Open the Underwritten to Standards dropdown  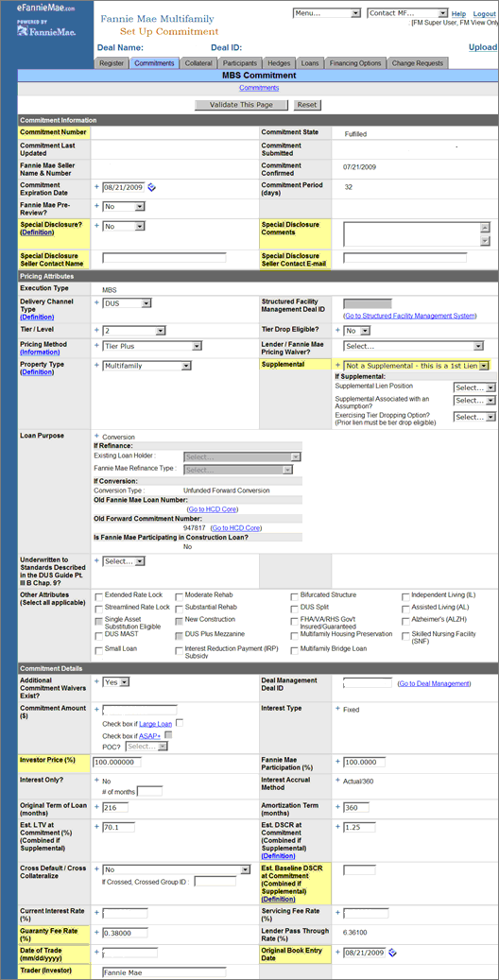pos(124,561)
